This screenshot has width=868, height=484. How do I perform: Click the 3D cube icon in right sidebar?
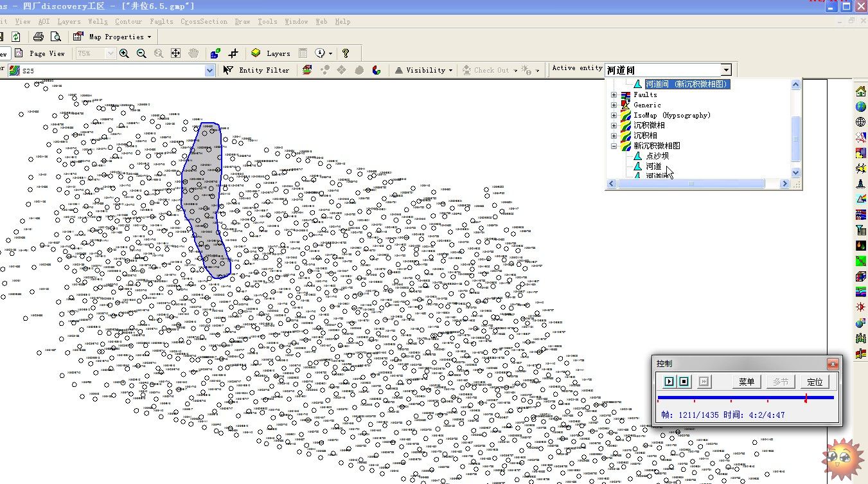pos(861,276)
